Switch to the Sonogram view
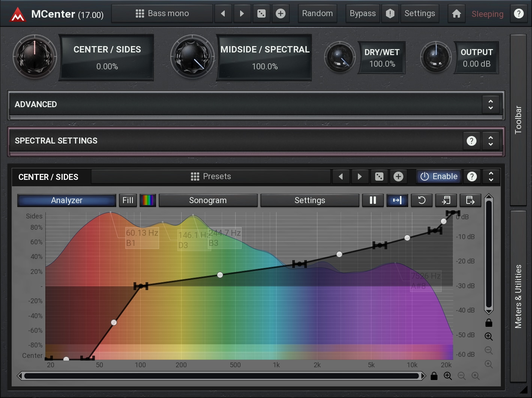The height and width of the screenshot is (398, 532). [x=208, y=200]
